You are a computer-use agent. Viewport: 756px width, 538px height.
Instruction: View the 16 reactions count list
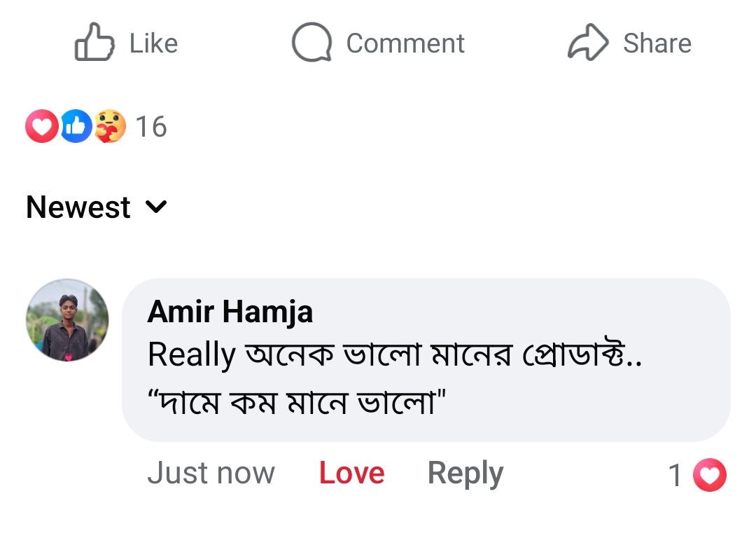click(x=151, y=127)
